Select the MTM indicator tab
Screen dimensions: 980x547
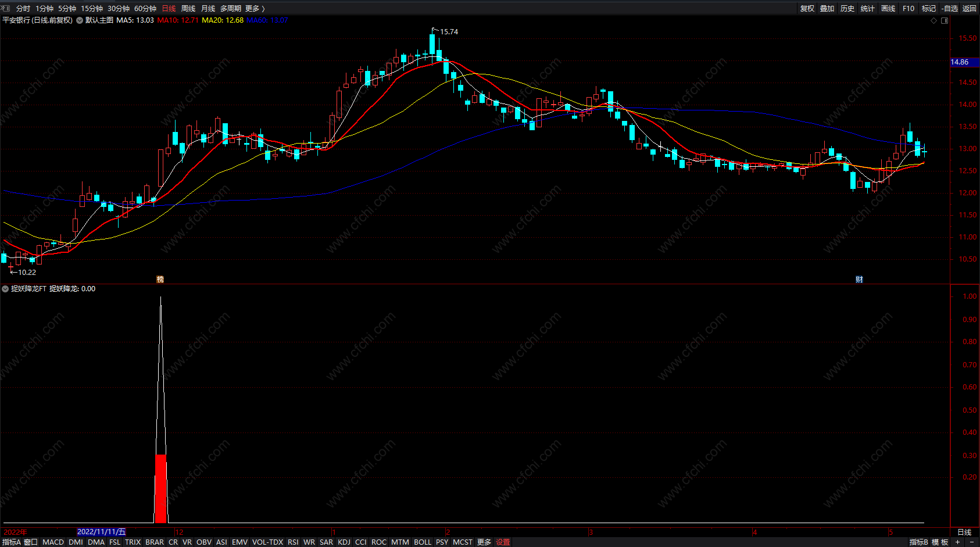(400, 542)
